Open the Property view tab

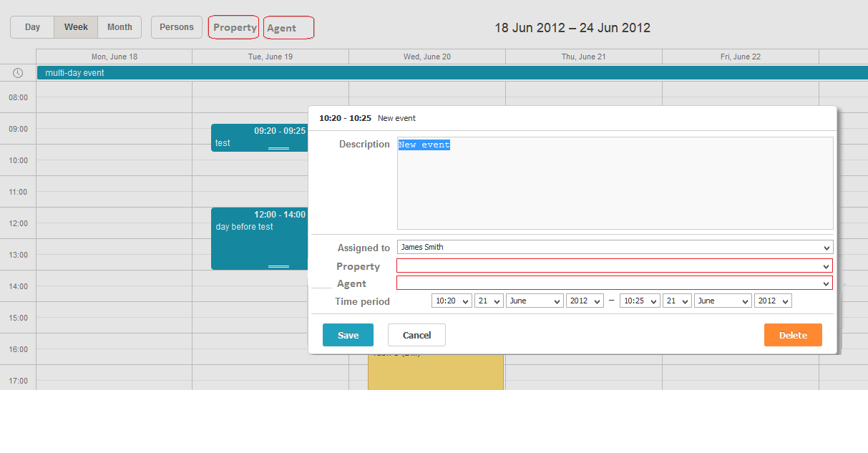coord(234,27)
